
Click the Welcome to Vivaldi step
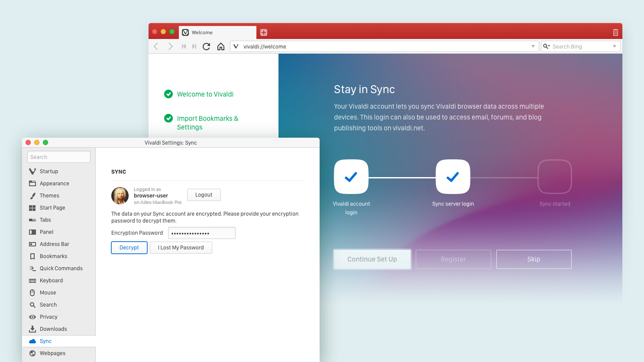199,94
